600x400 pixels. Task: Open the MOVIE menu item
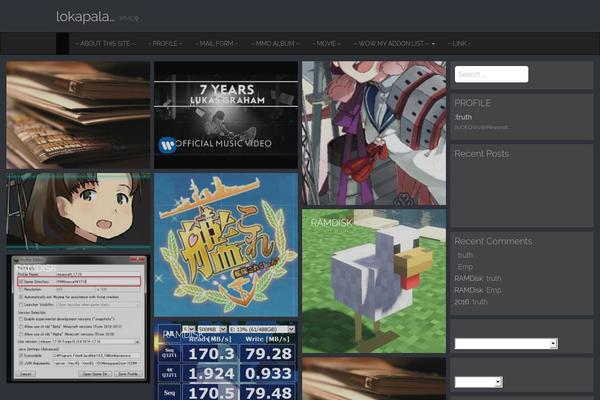tap(326, 44)
